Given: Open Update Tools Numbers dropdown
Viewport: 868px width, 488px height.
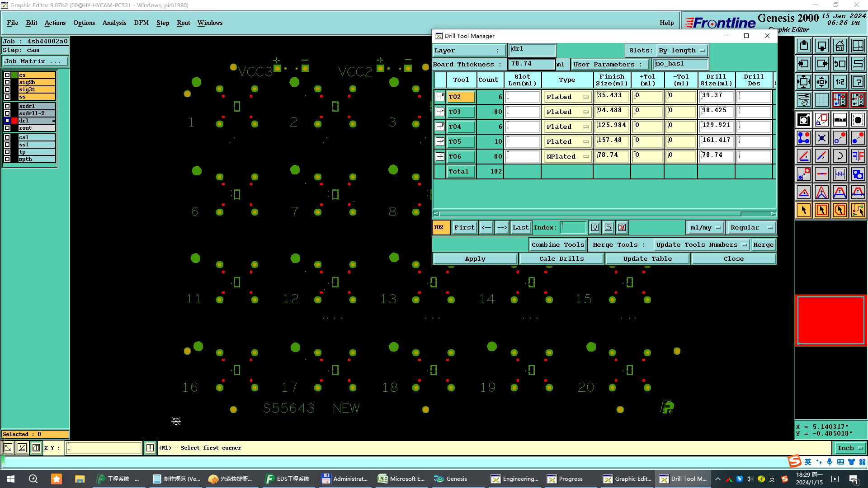Looking at the screenshot, I should (x=701, y=244).
